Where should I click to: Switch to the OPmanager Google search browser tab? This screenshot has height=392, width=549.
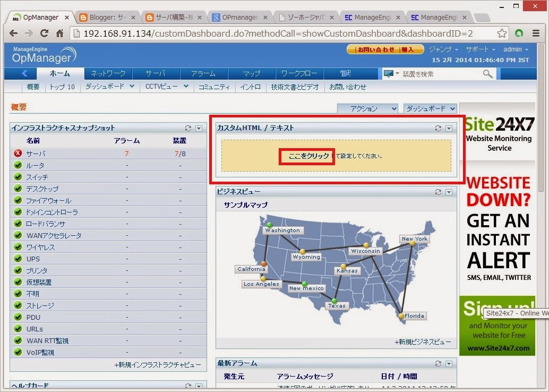coord(240,17)
